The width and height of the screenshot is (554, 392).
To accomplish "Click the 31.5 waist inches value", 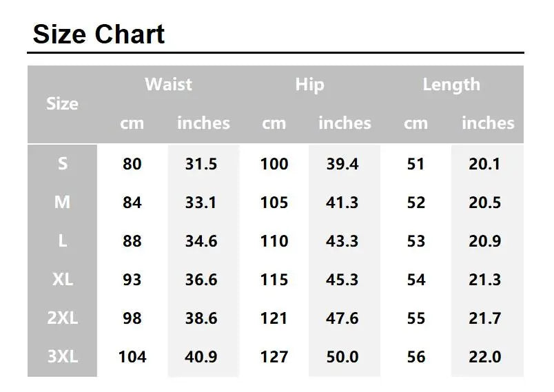I will pyautogui.click(x=201, y=164).
